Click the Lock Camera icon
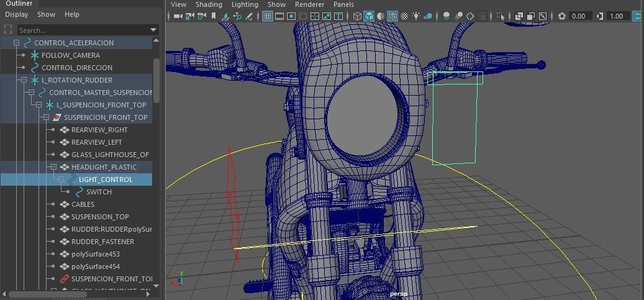The image size is (644, 300). click(x=190, y=16)
